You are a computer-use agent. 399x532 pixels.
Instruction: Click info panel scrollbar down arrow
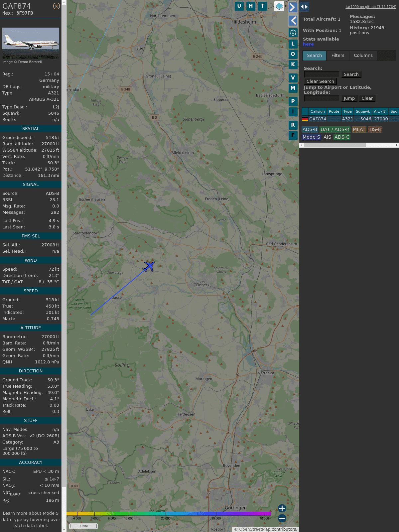coord(64,529)
